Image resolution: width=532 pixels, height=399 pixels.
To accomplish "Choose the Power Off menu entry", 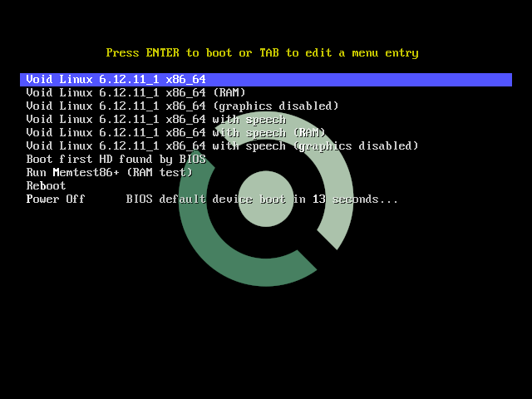I will tap(56, 199).
